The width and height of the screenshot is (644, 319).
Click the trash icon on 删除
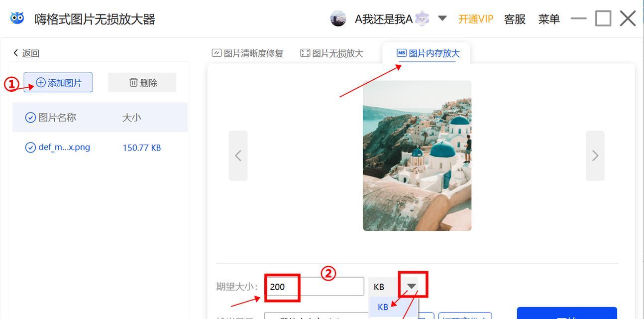pyautogui.click(x=133, y=82)
